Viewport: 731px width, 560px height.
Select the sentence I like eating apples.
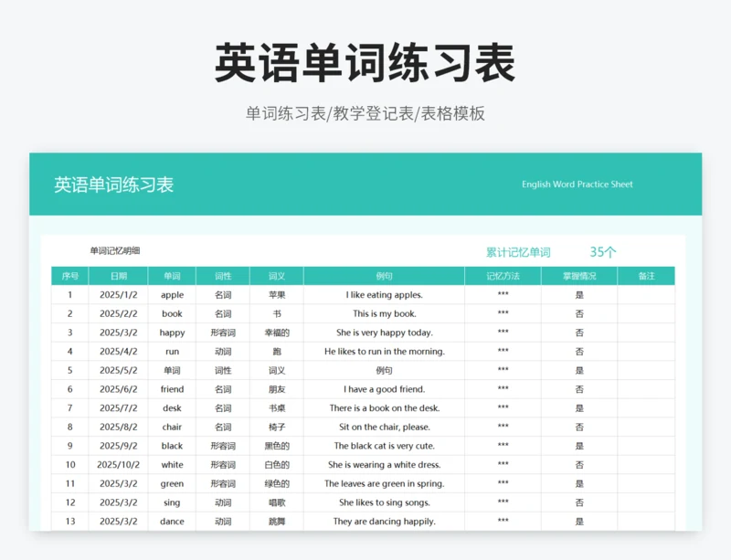(384, 295)
